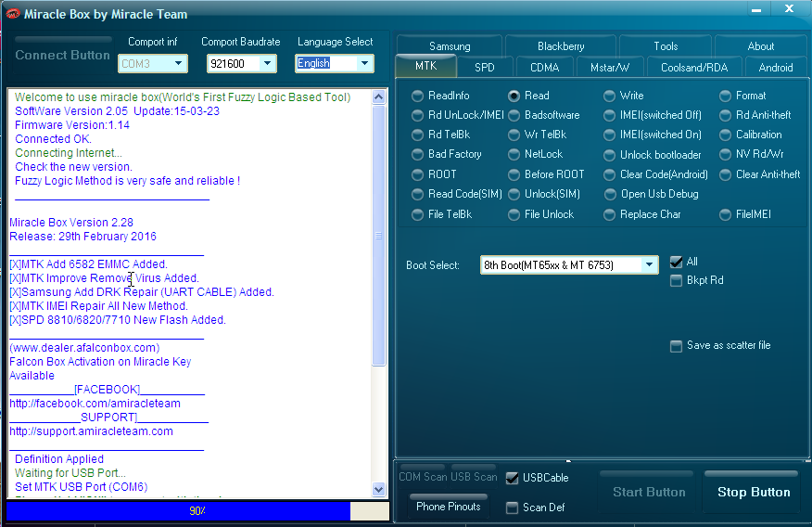Toggle the USBCable checkbox
Viewport: 812px width, 527px height.
pyautogui.click(x=512, y=478)
